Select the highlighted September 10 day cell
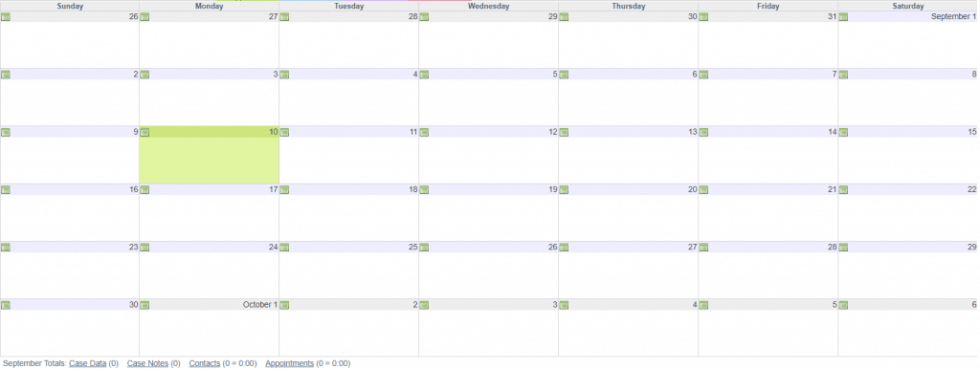980x369 pixels. tap(210, 161)
